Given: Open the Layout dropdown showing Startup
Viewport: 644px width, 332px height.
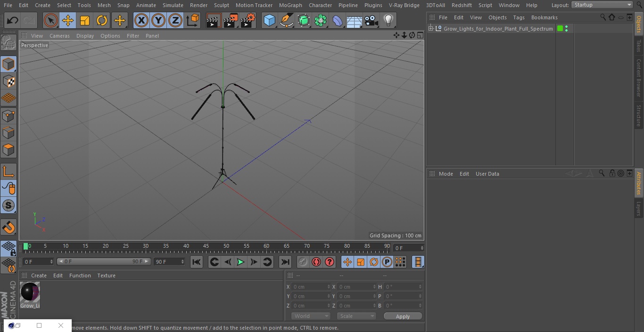Looking at the screenshot, I should coord(603,5).
